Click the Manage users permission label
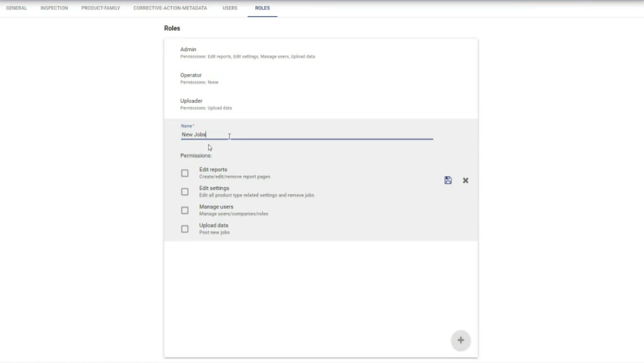This screenshot has height=363, width=644. (x=216, y=207)
